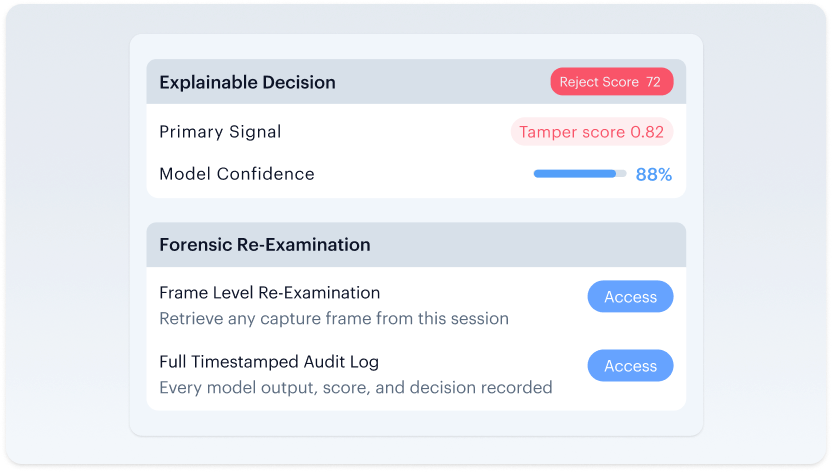Image resolution: width=832 pixels, height=472 pixels.
Task: Select the Primary Signal row
Action: click(417, 132)
